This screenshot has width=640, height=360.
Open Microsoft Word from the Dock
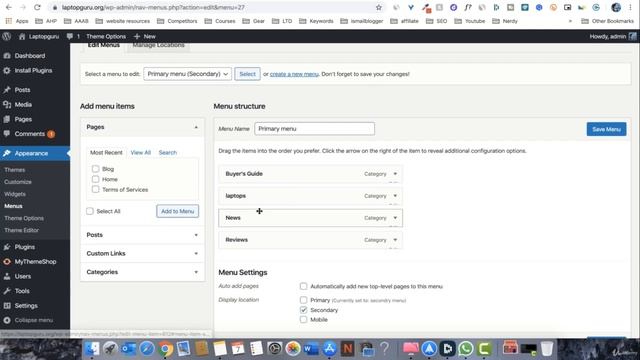(311, 349)
